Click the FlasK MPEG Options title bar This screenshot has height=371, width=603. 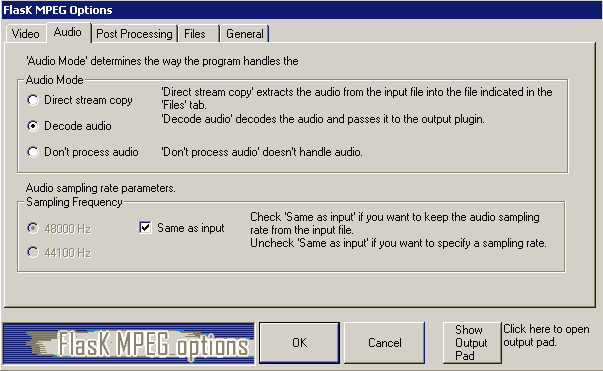[x=302, y=10]
